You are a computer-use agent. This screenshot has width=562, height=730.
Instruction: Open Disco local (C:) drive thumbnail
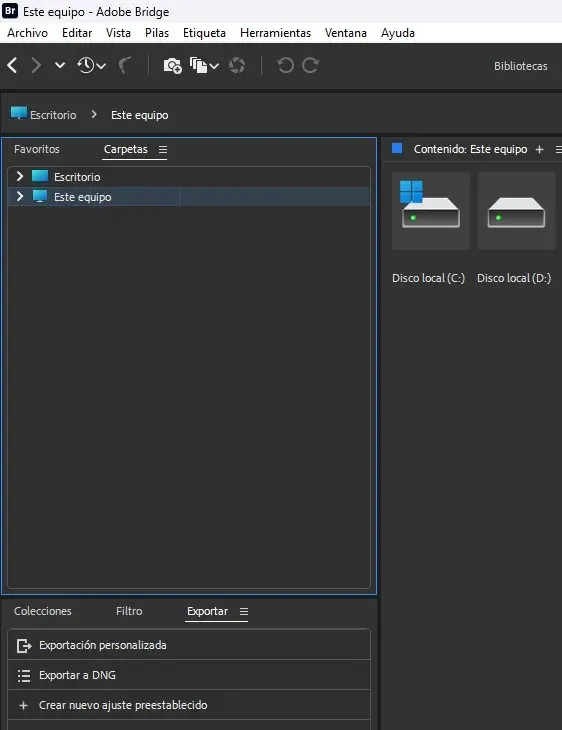point(431,211)
